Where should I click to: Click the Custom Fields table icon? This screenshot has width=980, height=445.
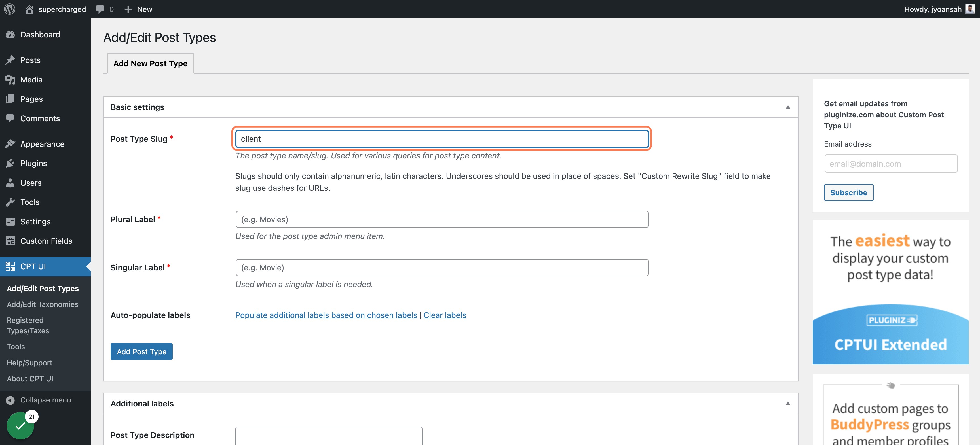point(10,241)
